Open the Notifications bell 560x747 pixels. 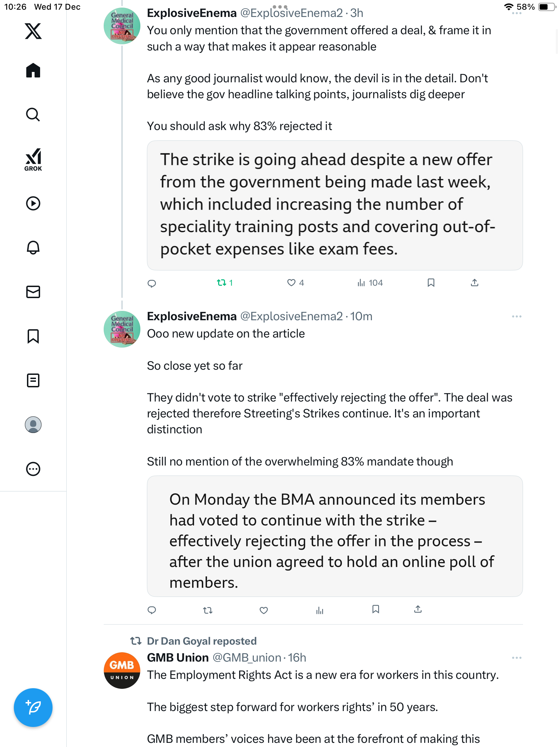(x=33, y=248)
